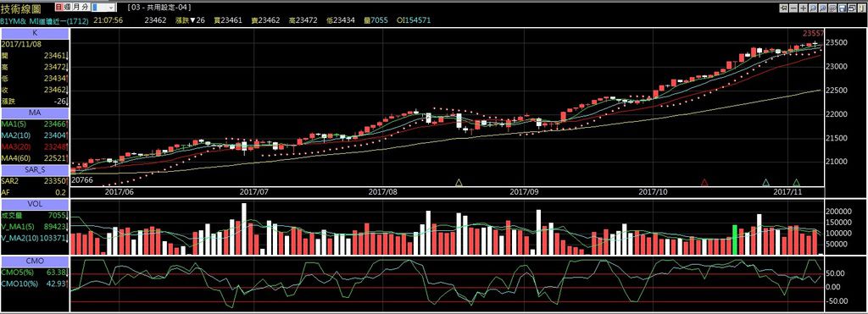Click the minus button in chart toolbar

click(x=793, y=8)
